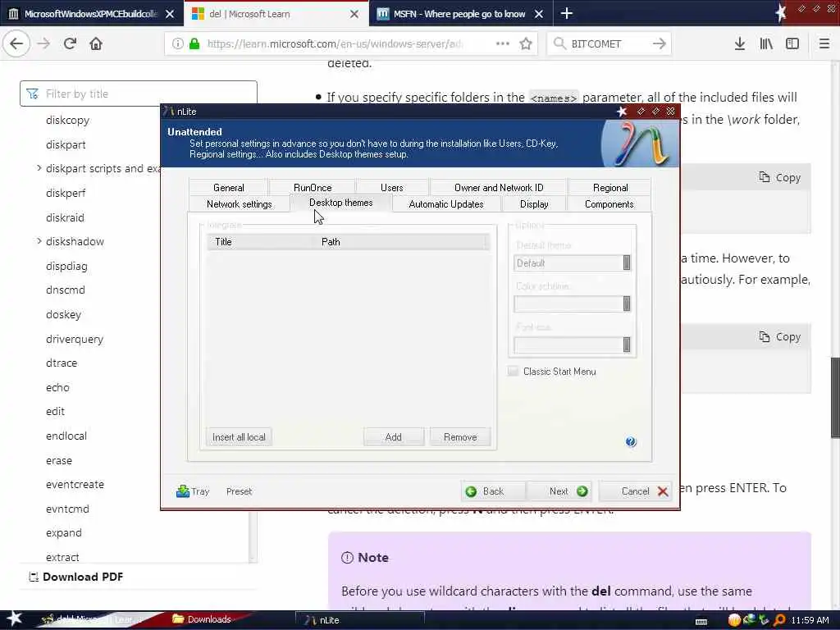Open Downloads folder from taskbar
Screen dimensions: 840x630
[202, 619]
